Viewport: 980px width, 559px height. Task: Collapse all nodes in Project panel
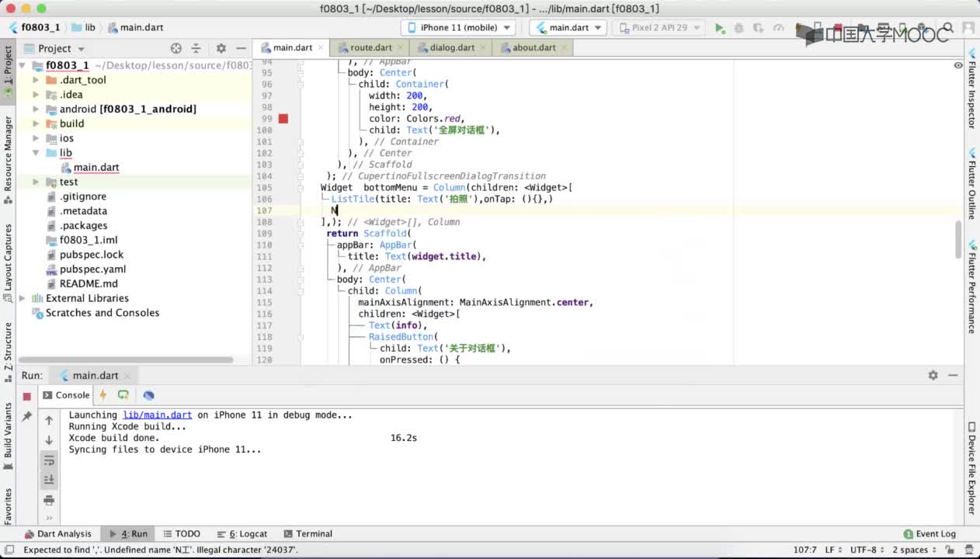(x=196, y=48)
